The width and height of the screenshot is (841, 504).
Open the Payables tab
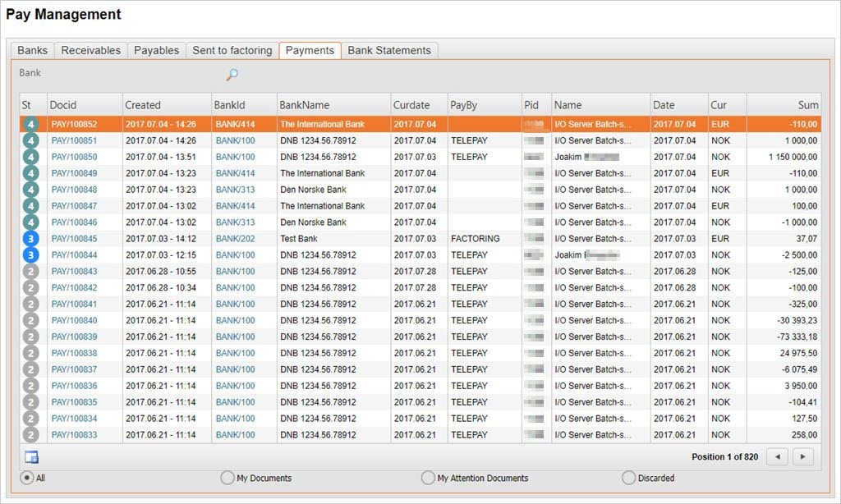[157, 50]
